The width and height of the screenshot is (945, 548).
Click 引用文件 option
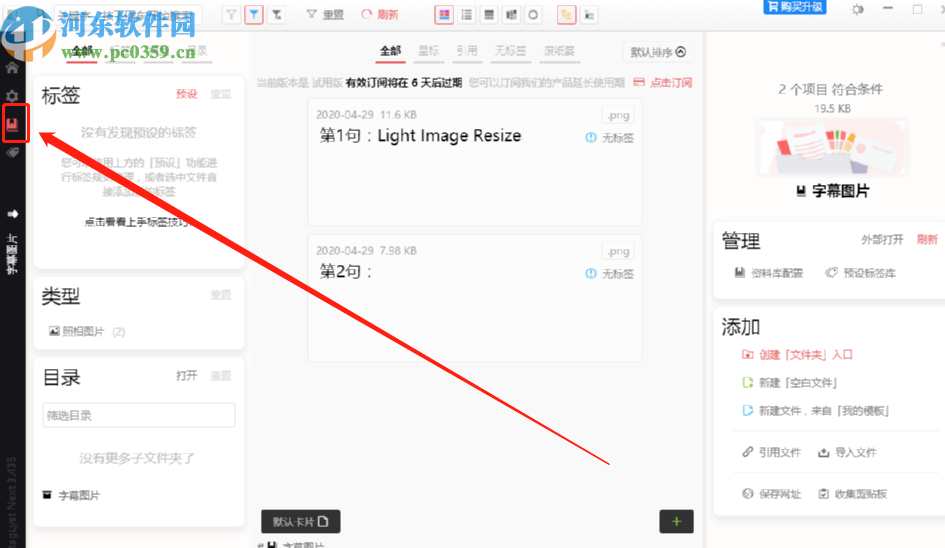point(771,452)
